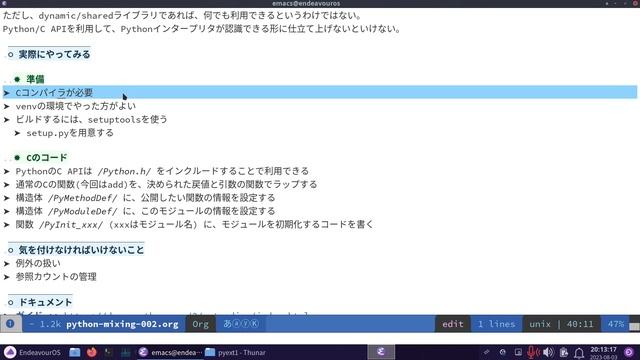Open the clock showing 20:13:17

pos(603,353)
